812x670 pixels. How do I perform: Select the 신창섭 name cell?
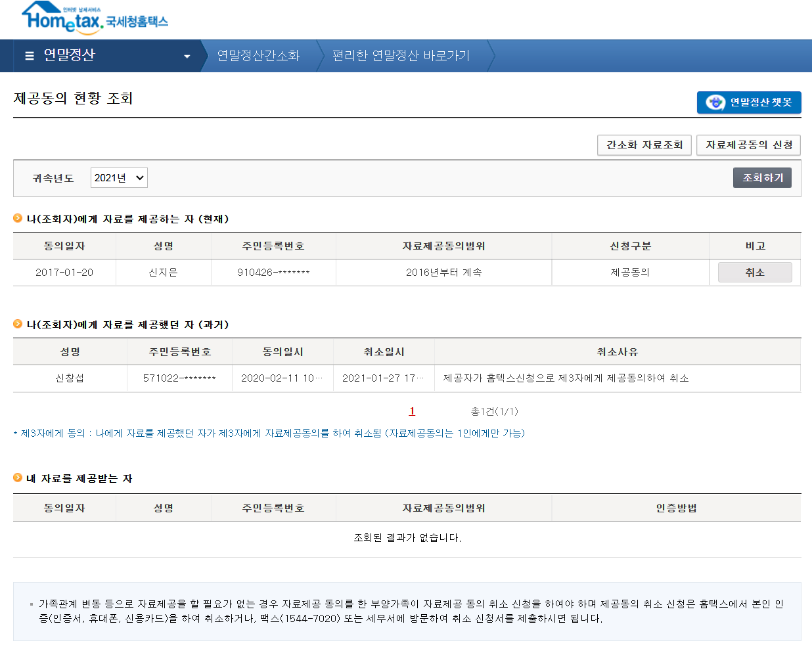coord(70,378)
